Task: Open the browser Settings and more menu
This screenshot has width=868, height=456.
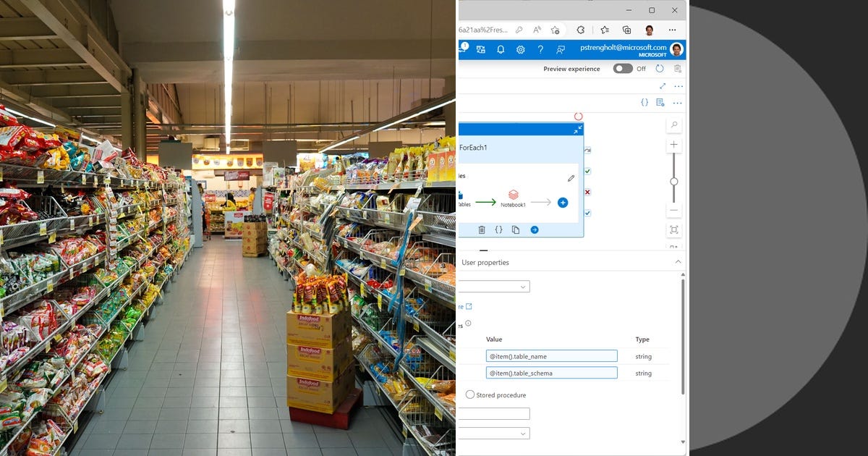Action: click(x=673, y=30)
